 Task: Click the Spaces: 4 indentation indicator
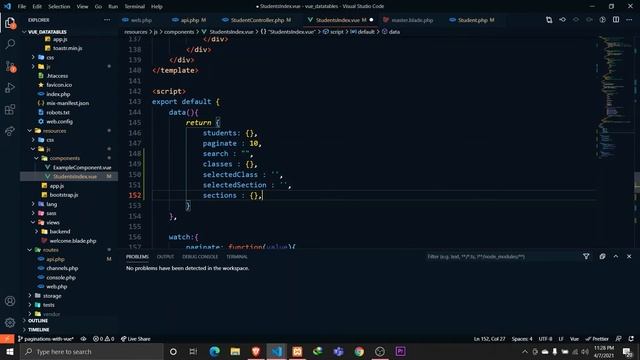pos(522,339)
